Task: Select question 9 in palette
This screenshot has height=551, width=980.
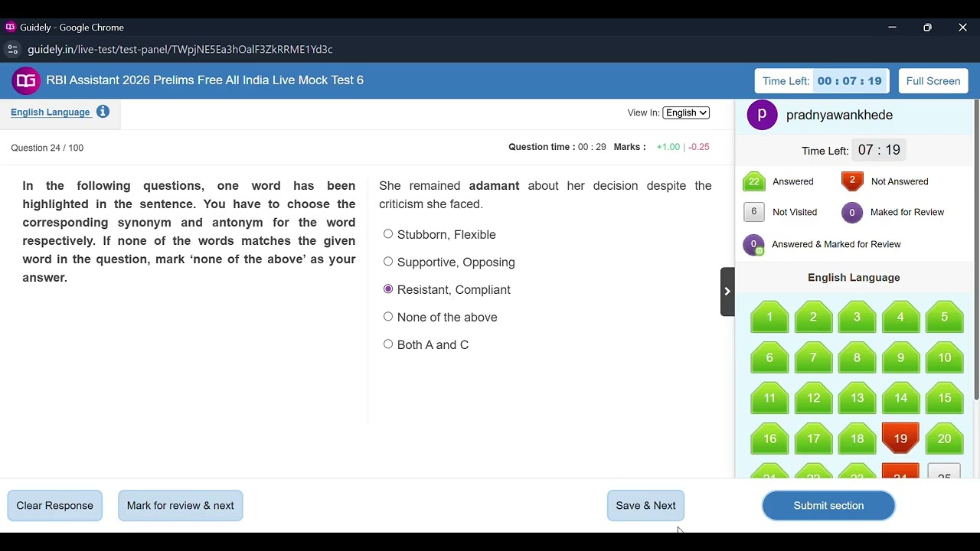Action: (x=900, y=357)
